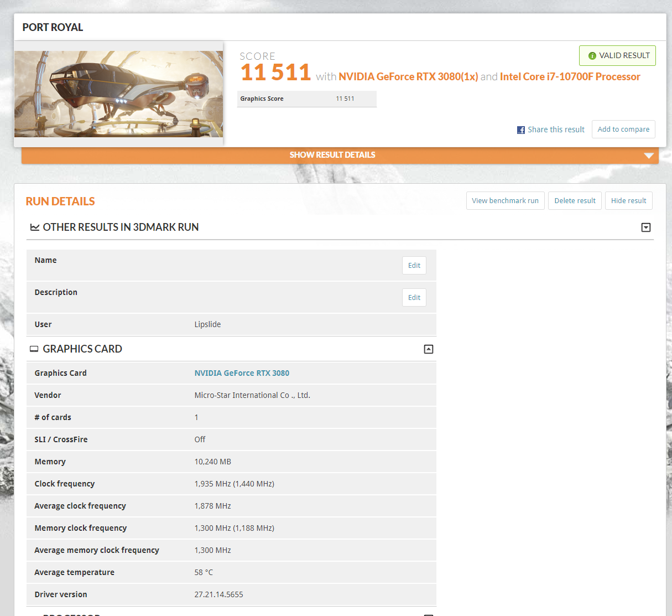Expand the Other Results in 3DMark Run section
Image resolution: width=672 pixels, height=616 pixels.
646,227
